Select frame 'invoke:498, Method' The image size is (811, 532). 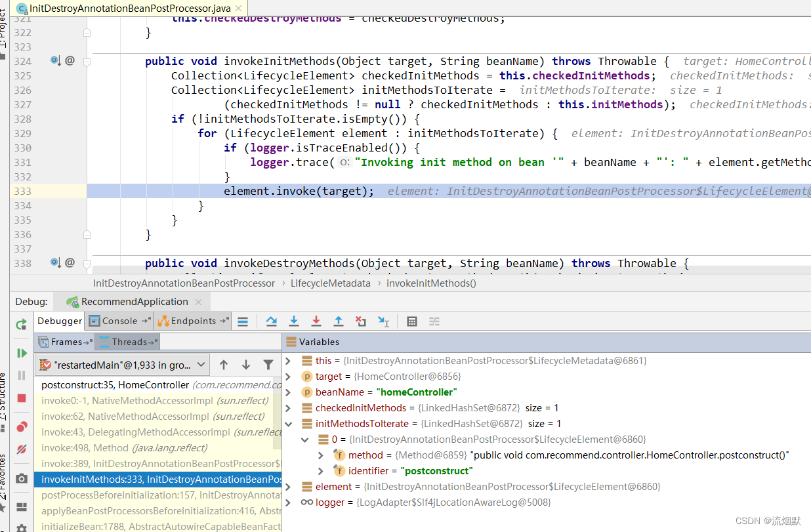pyautogui.click(x=158, y=448)
